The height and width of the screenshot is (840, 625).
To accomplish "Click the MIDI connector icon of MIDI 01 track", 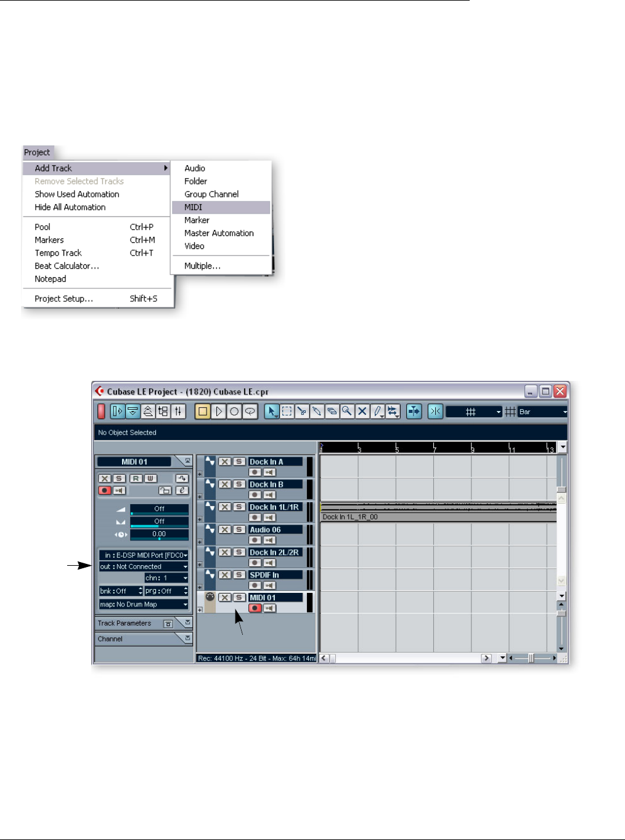I will (x=210, y=597).
